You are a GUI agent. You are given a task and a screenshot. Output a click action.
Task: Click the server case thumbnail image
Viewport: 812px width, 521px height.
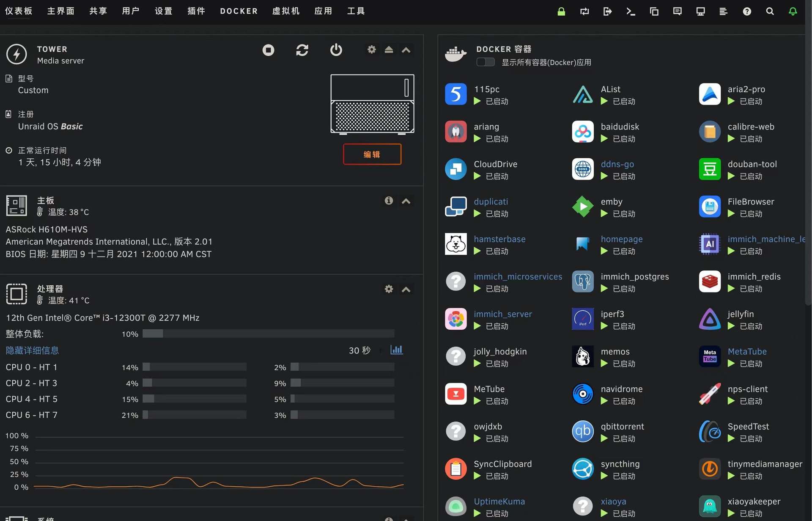tap(372, 104)
